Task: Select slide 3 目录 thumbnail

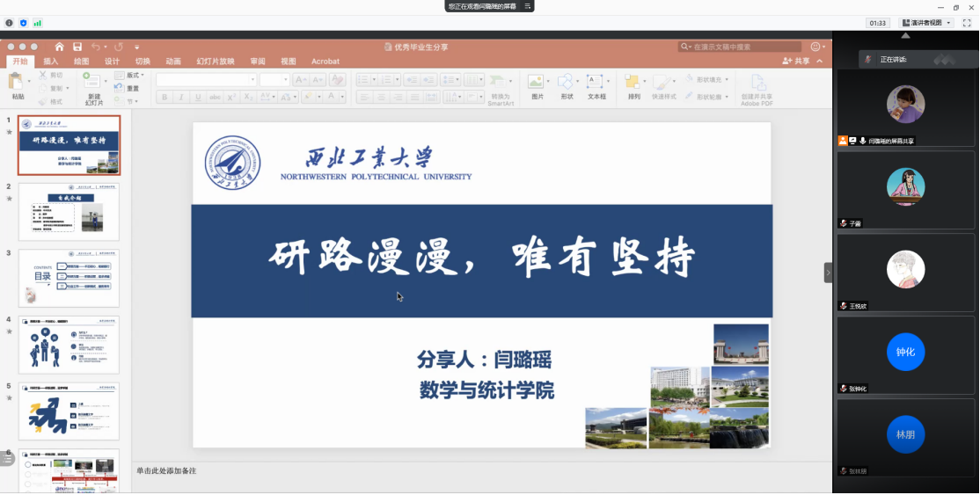Action: pyautogui.click(x=69, y=278)
